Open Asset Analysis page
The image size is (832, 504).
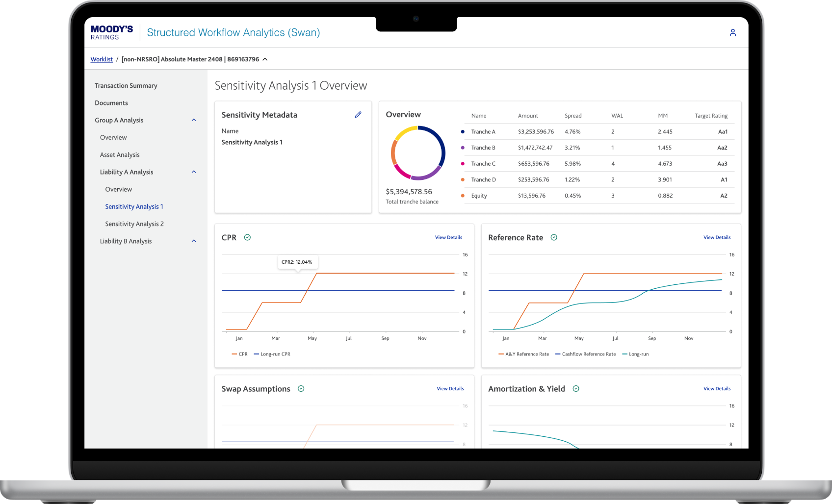[x=120, y=155]
